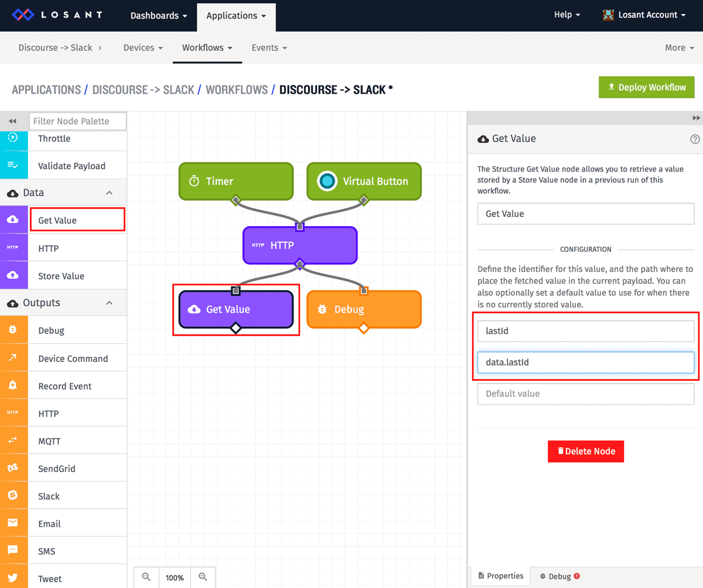Click the Device Command label in palette

(x=73, y=358)
